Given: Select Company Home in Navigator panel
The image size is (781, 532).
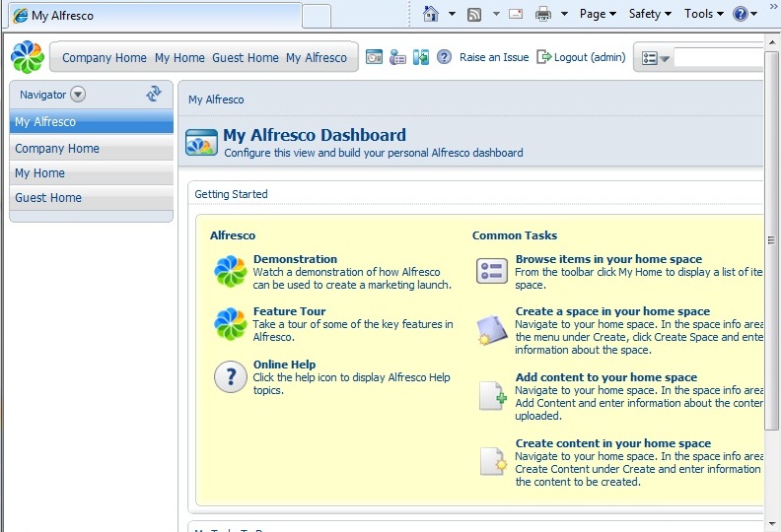Looking at the screenshot, I should (x=91, y=149).
